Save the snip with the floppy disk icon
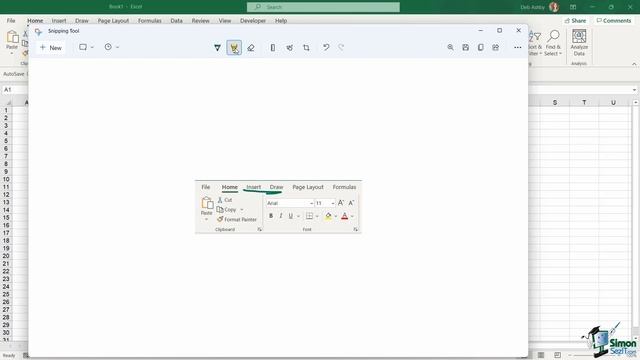640x360 pixels. tap(465, 47)
